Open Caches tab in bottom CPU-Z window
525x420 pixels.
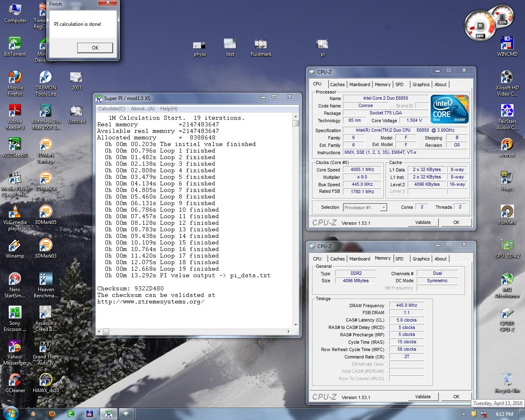[x=338, y=259]
